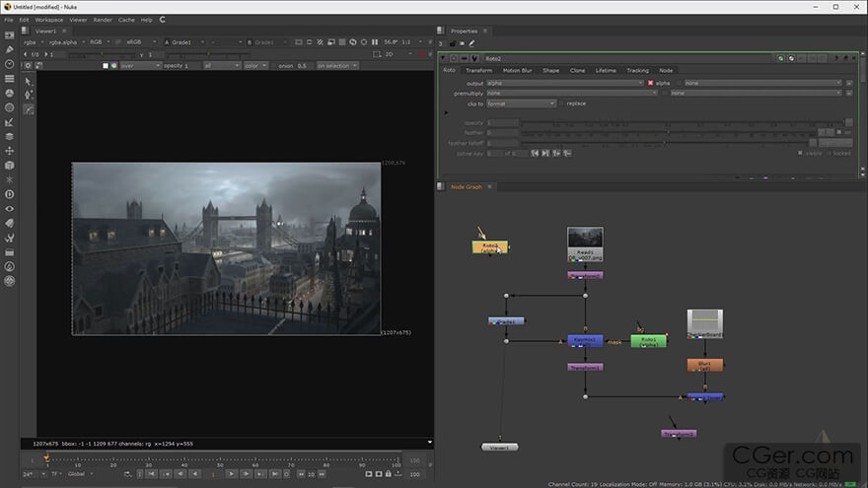Enable the replace checkbox in Roto2
This screenshot has width=868, height=488.
[562, 104]
